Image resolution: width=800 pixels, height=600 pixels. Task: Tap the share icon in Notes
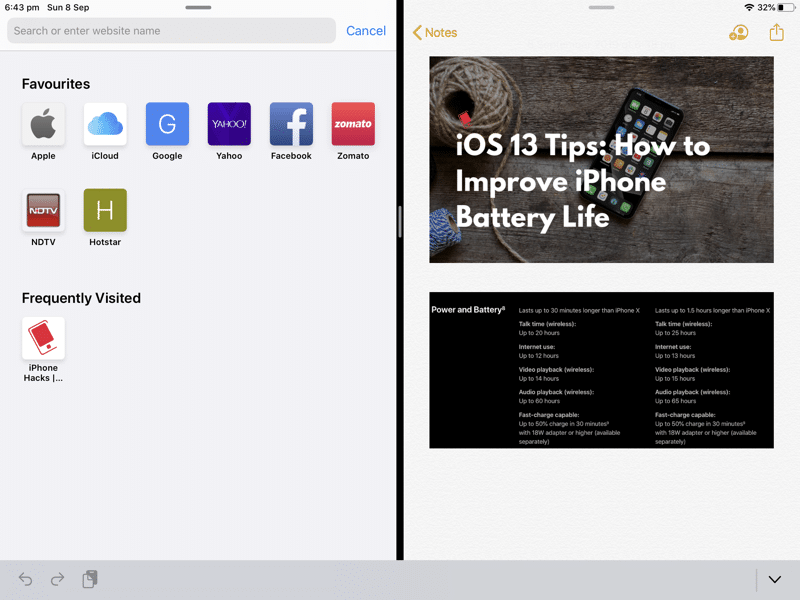777,33
